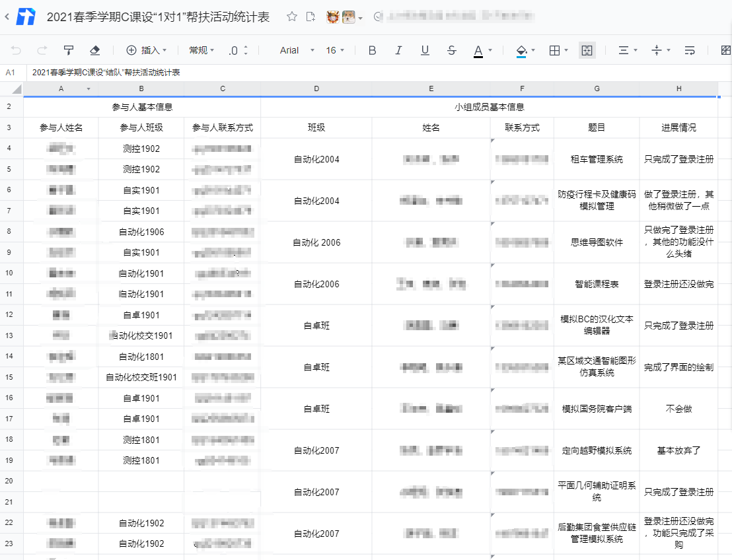
Task: Toggle italic formatting
Action: [398, 50]
